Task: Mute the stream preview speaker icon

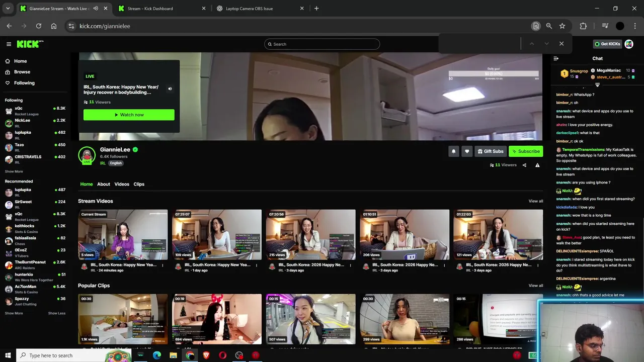Action: coord(170,88)
